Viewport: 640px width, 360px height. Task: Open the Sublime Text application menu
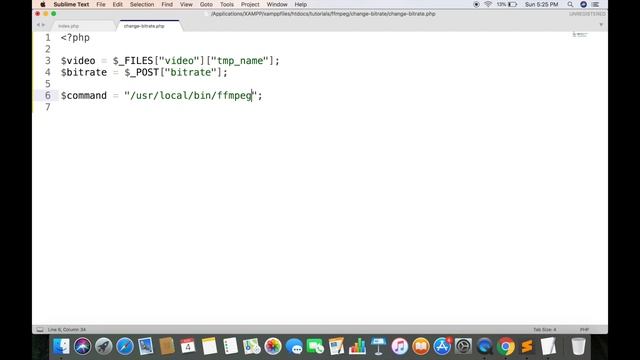coord(71,4)
